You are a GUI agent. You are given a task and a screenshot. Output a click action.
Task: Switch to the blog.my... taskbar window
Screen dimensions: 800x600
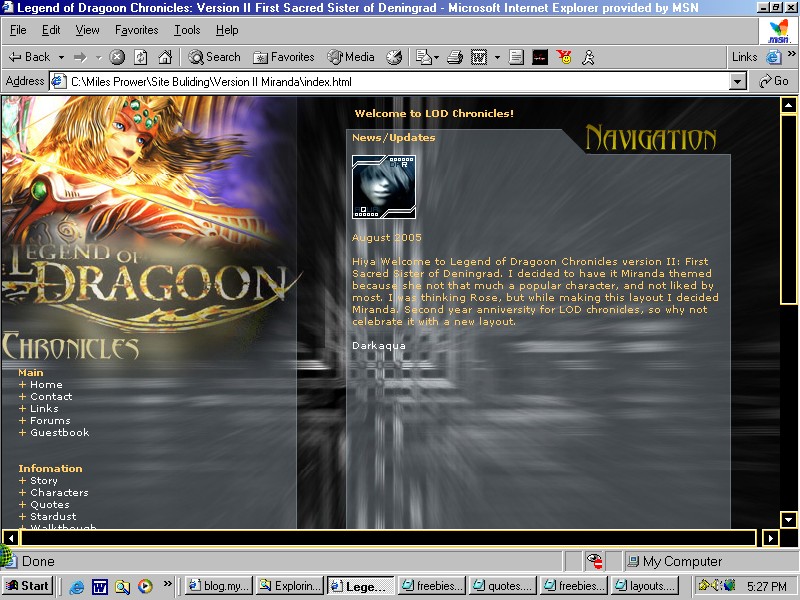218,586
